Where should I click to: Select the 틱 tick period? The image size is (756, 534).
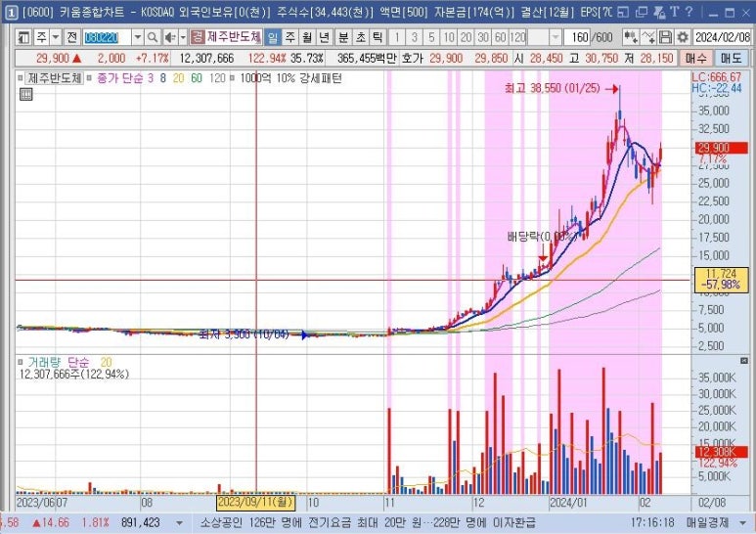pos(378,37)
